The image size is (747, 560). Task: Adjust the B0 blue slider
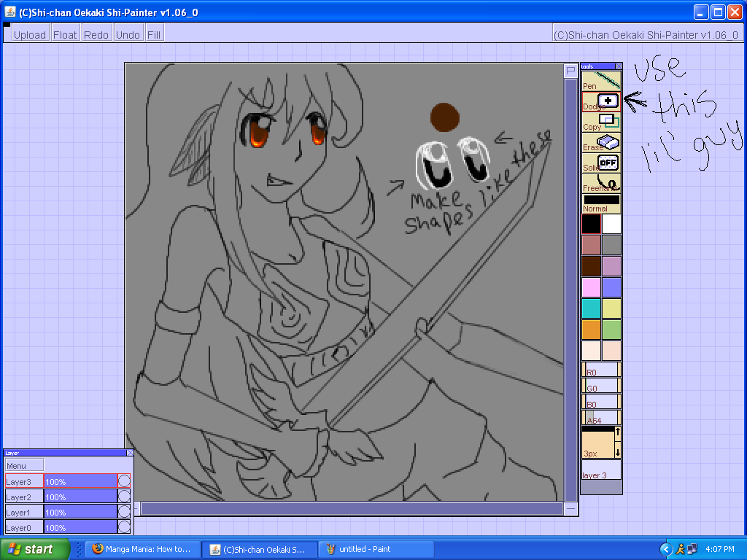tap(601, 402)
